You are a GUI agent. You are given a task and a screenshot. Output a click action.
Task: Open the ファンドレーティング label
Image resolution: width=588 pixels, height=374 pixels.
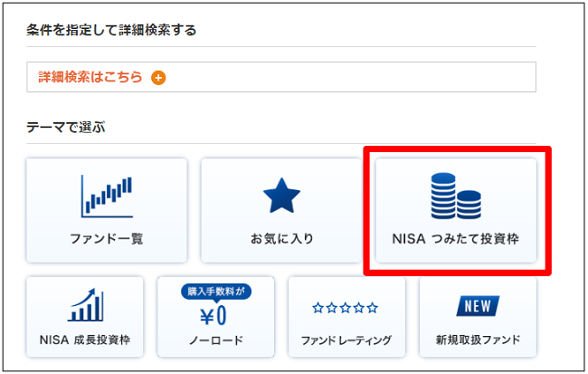[x=346, y=340]
